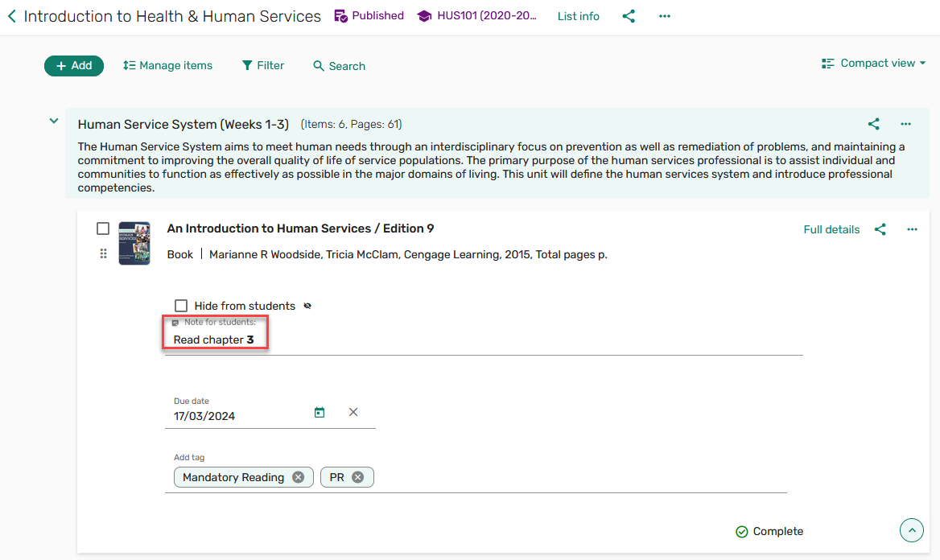Viewport: 940px width, 560px height.
Task: Click the Add button
Action: 74,66
